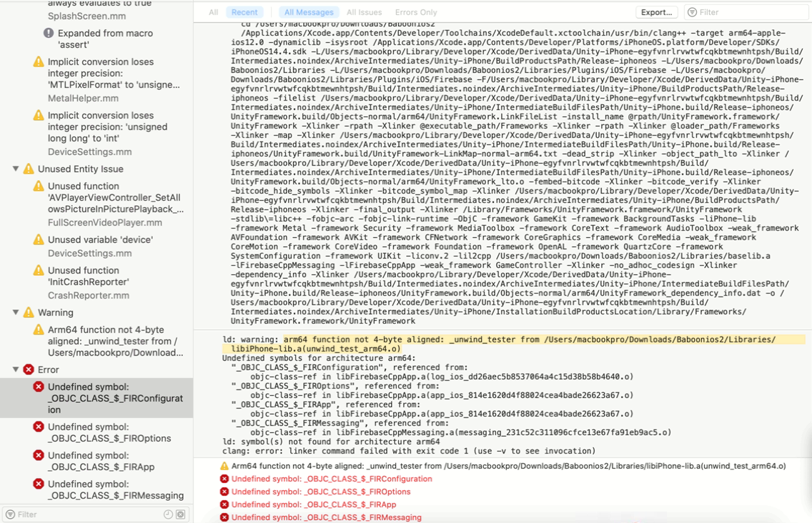Screen dimensions: 812x523
Task: Click warning icon of Arm64 alignment issue in navigator
Action: tap(39, 330)
